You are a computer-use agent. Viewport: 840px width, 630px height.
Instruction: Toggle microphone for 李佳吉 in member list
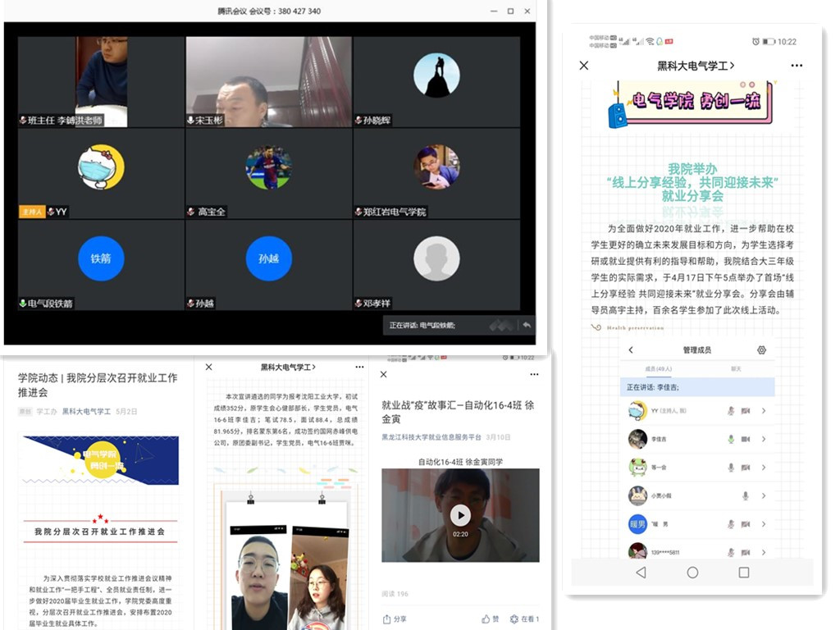point(731,439)
